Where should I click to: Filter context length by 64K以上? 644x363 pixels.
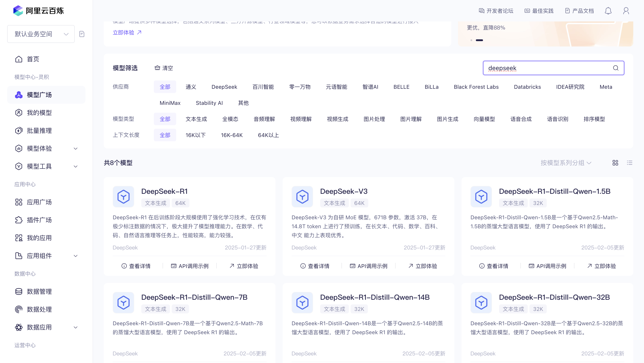click(268, 135)
